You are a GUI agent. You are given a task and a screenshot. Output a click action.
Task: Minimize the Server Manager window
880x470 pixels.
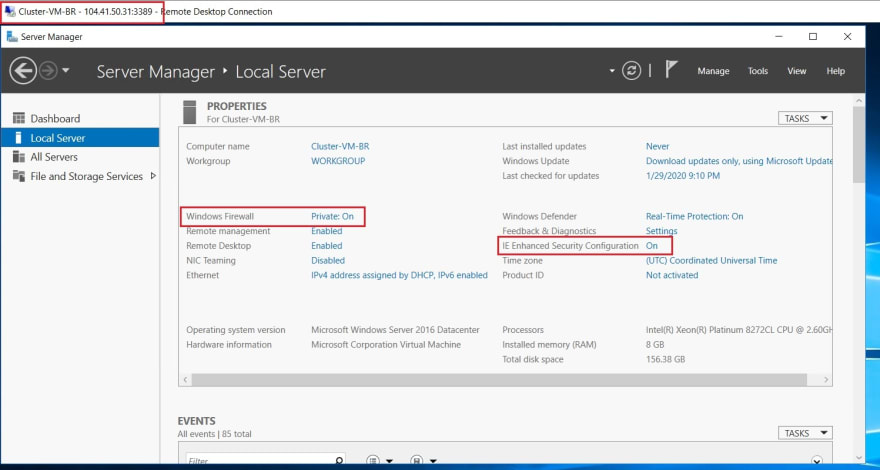779,36
